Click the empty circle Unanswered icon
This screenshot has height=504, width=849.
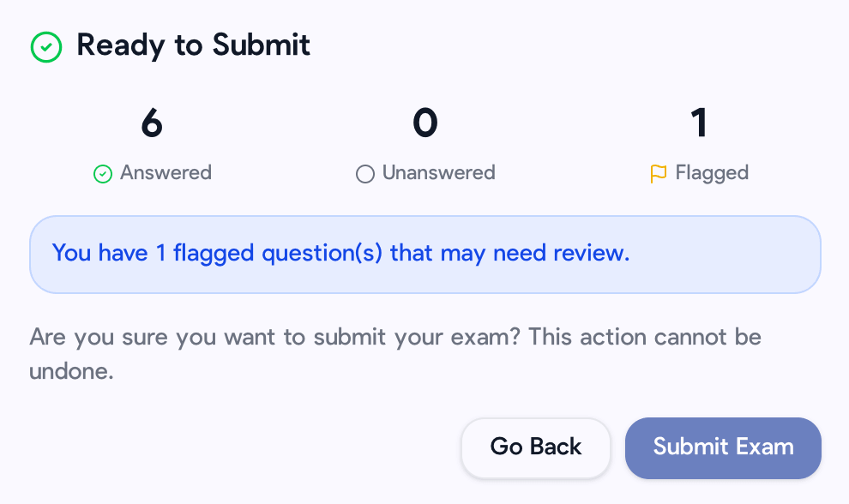pyautogui.click(x=365, y=174)
